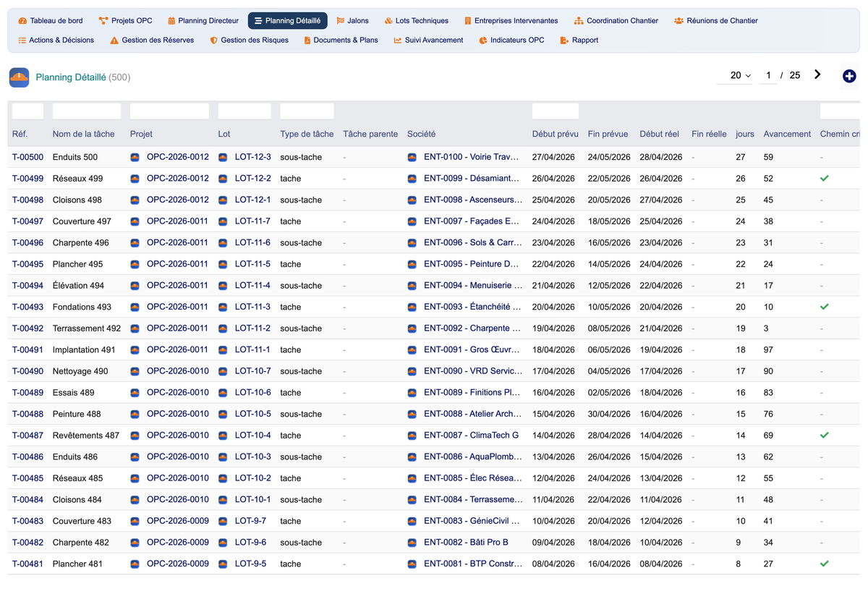The width and height of the screenshot is (868, 607).
Task: Click the page number field showing 1
Action: pyautogui.click(x=768, y=75)
